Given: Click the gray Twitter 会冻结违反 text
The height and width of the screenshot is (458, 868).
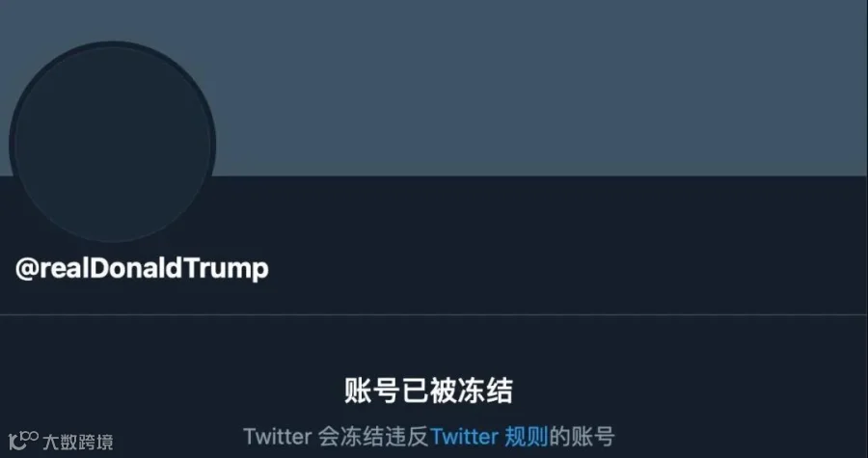Looking at the screenshot, I should pos(336,437).
